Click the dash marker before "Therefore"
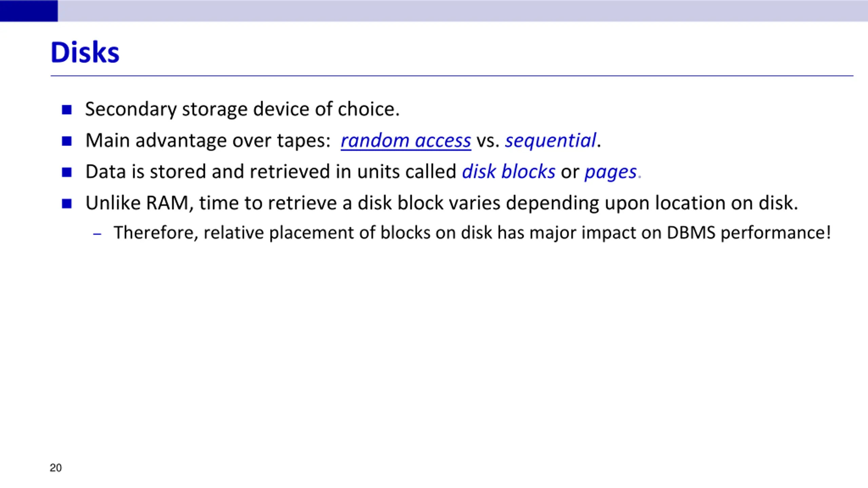 (97, 234)
